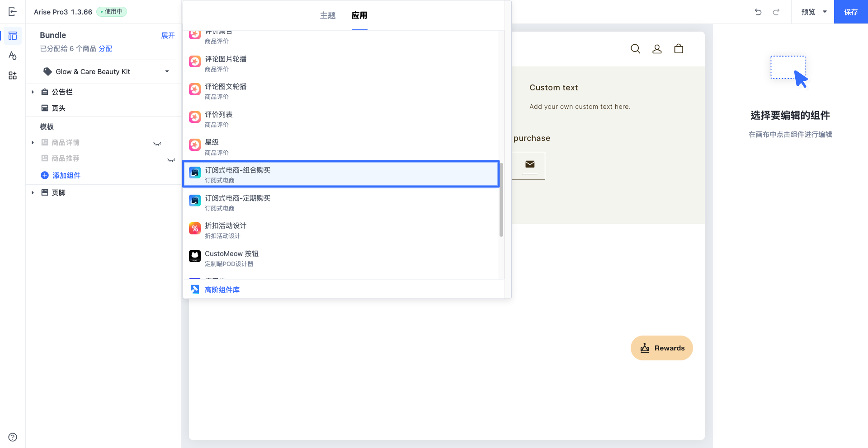Image resolution: width=868 pixels, height=448 pixels.
Task: Click the CustoMeow cat icon
Action: (195, 256)
